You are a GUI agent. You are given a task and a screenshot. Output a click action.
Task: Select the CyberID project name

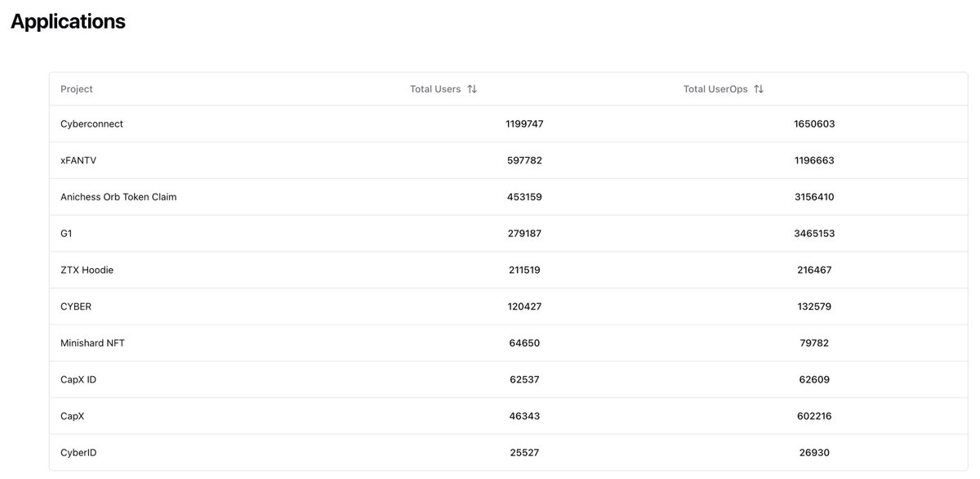(78, 452)
